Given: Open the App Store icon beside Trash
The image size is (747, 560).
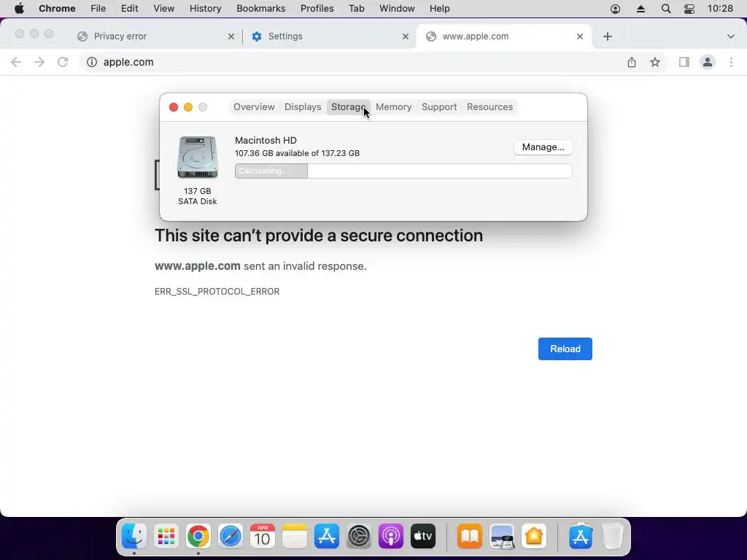Looking at the screenshot, I should [580, 536].
